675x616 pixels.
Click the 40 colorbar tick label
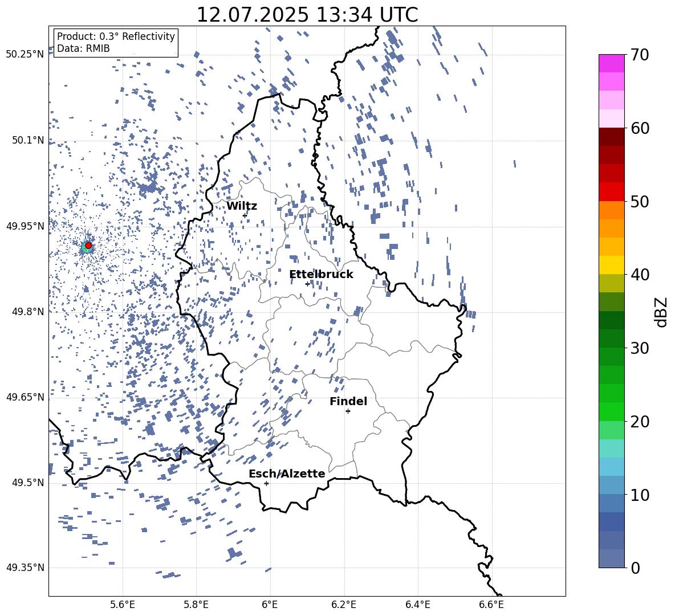point(640,275)
